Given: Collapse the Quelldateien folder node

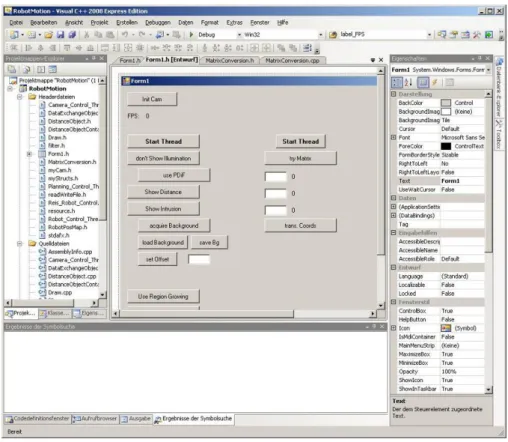Looking at the screenshot, I should (x=20, y=244).
